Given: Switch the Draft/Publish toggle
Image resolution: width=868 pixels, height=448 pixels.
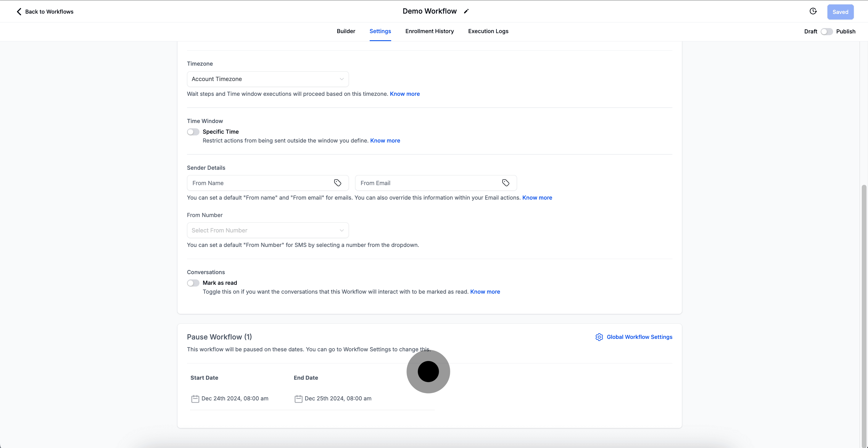Looking at the screenshot, I should click(x=827, y=32).
